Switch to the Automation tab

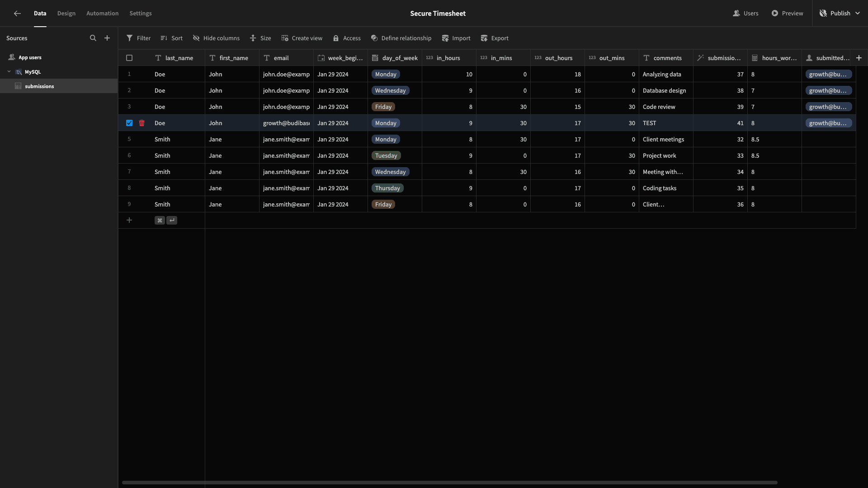[103, 14]
